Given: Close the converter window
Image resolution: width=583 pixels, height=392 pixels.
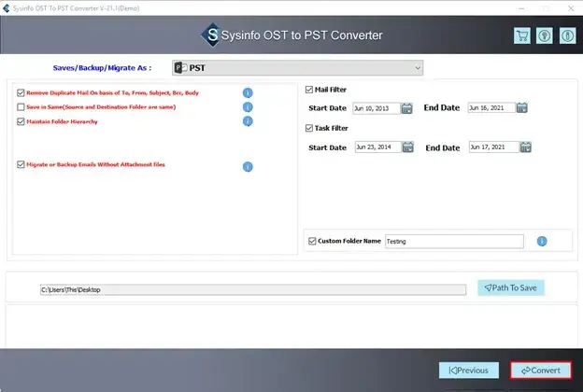Looking at the screenshot, I should (x=571, y=8).
